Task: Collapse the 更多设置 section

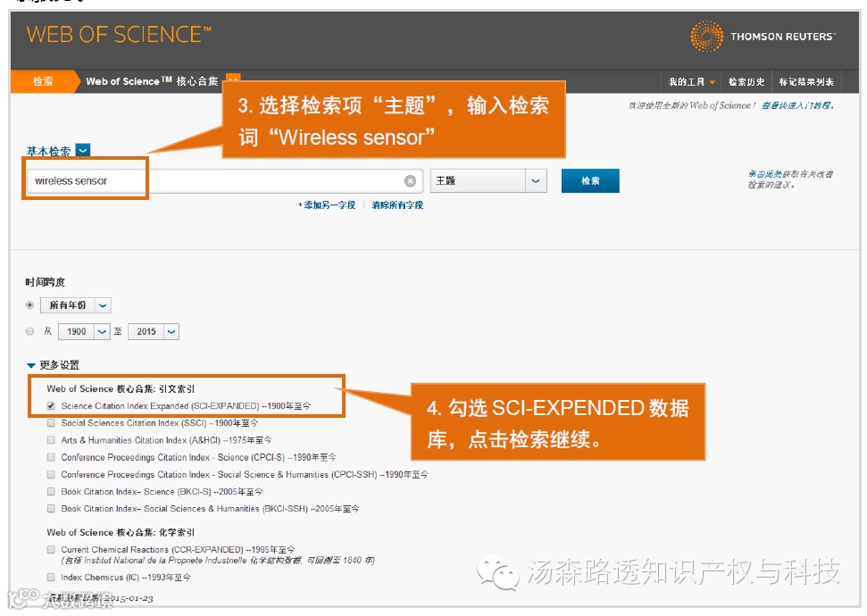Action: click(53, 365)
